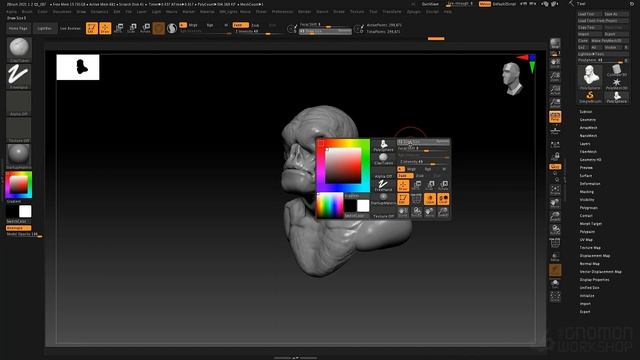640x360 pixels.
Task: Select the PolyMesh3D star tool thumbnail
Action: [x=616, y=84]
